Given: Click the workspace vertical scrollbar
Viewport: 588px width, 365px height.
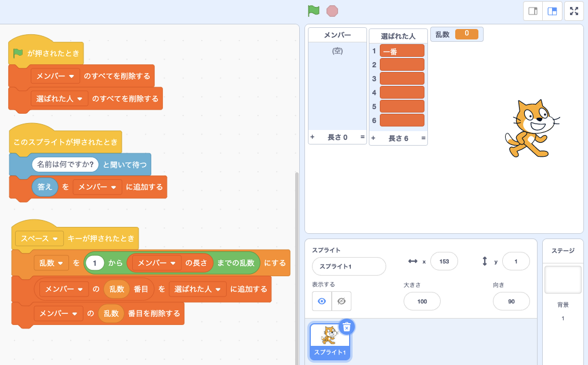Looking at the screenshot, I should point(297,268).
